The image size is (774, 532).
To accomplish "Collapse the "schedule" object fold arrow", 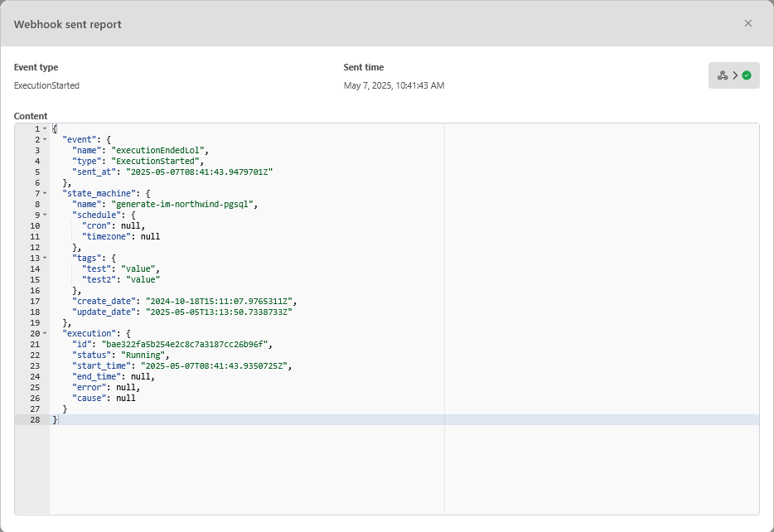I will coord(45,215).
